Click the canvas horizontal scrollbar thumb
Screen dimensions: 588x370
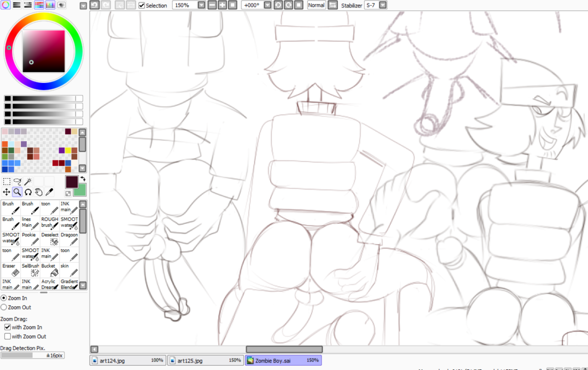coord(284,349)
